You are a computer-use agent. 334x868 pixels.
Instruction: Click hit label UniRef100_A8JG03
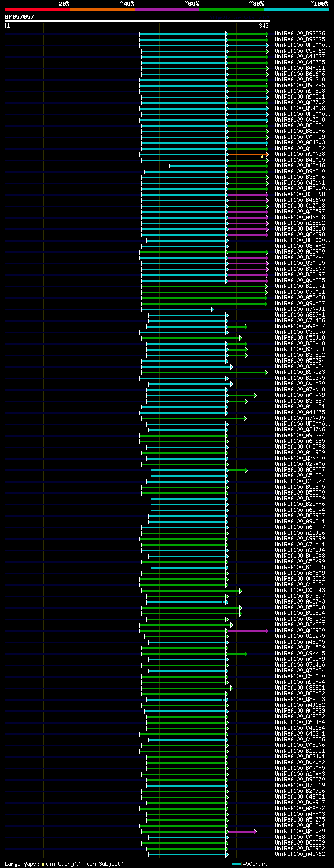pyautogui.click(x=300, y=142)
